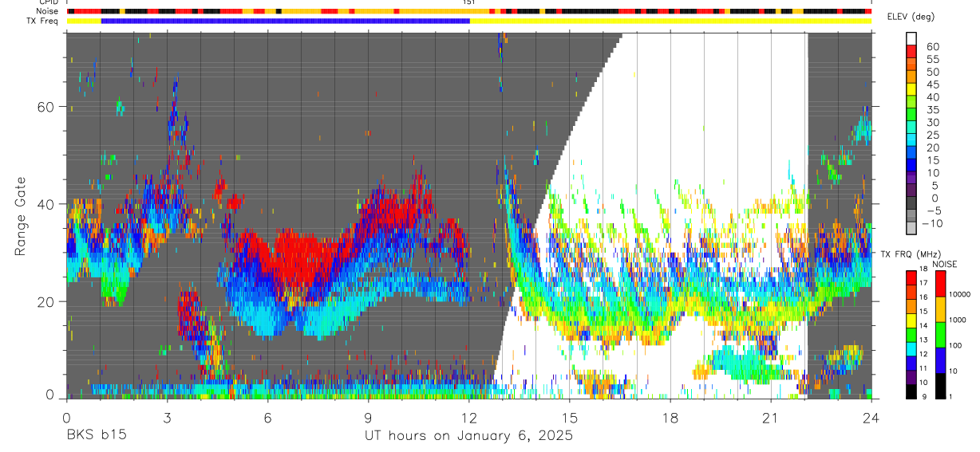Click the light gray -10 elevation swatch
Viewport: 980px width, 452px height.
click(x=911, y=230)
